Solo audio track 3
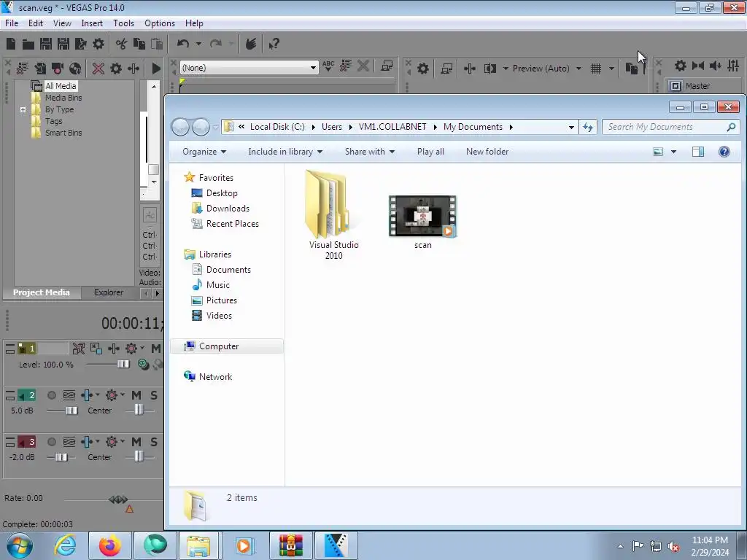Screen dimensions: 747x560 153,442
